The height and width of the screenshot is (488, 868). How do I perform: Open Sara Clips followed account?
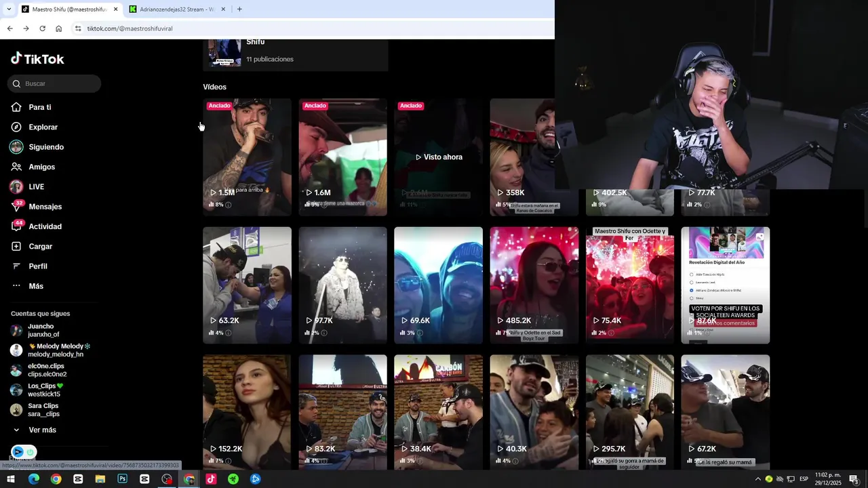[x=43, y=410]
